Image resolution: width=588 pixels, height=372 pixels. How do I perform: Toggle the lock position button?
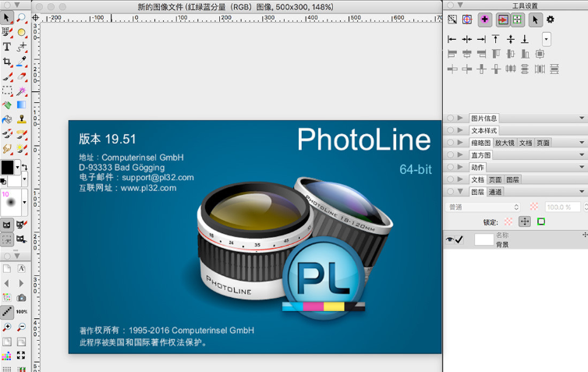(524, 222)
